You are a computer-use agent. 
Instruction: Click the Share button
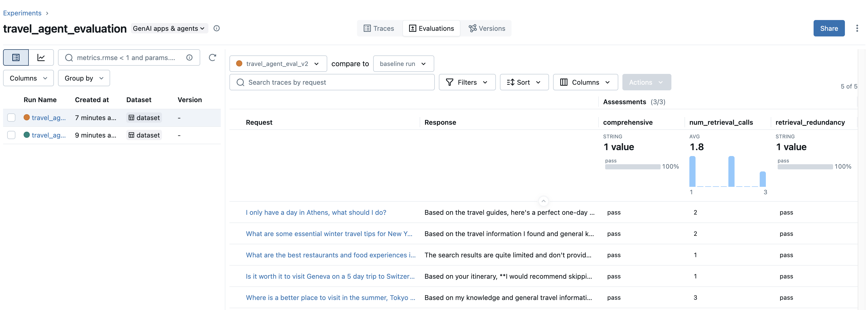829,28
